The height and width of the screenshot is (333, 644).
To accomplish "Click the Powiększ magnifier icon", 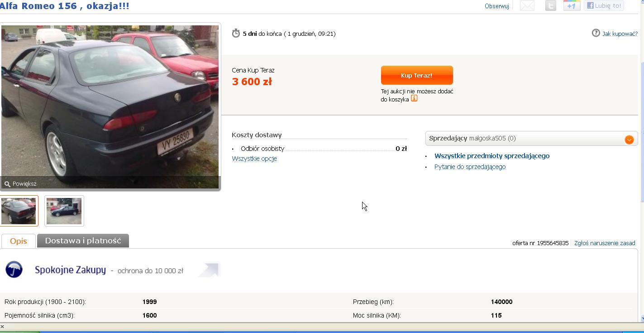I will tap(7, 183).
